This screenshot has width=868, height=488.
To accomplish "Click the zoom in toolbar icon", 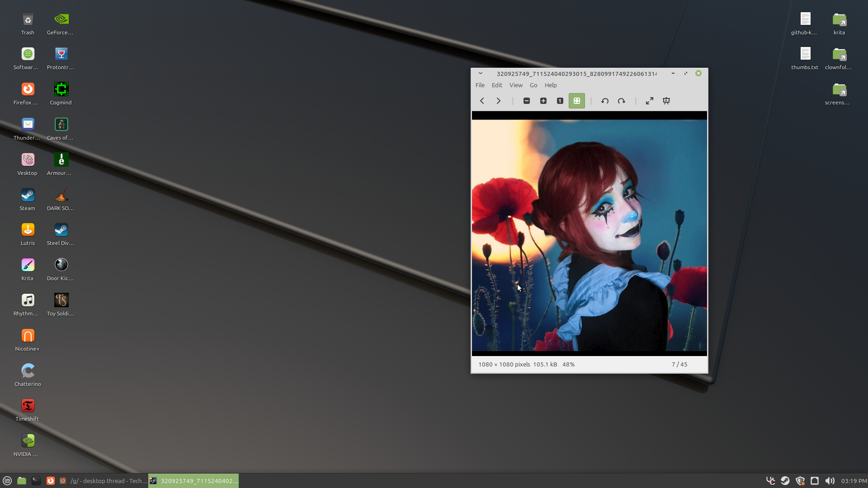I will 543,101.
